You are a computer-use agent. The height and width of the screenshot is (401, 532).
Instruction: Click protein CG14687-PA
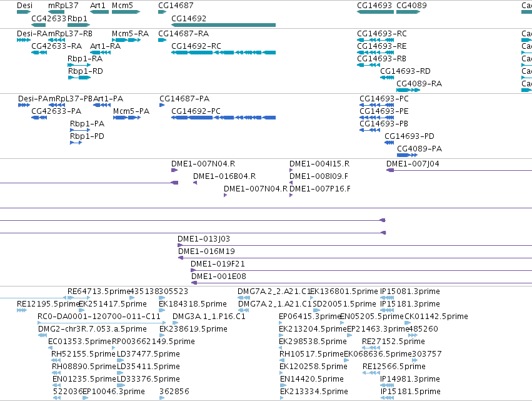point(162,105)
